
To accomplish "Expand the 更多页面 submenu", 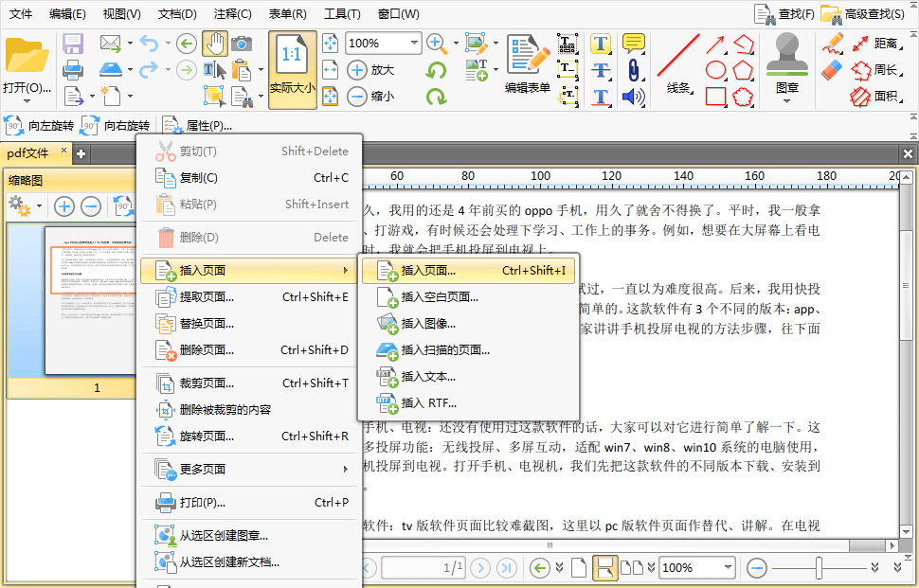I will [x=249, y=469].
